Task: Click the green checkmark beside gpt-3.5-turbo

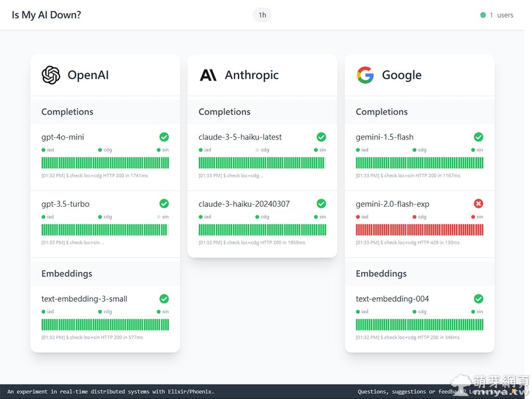Action: 164,204
